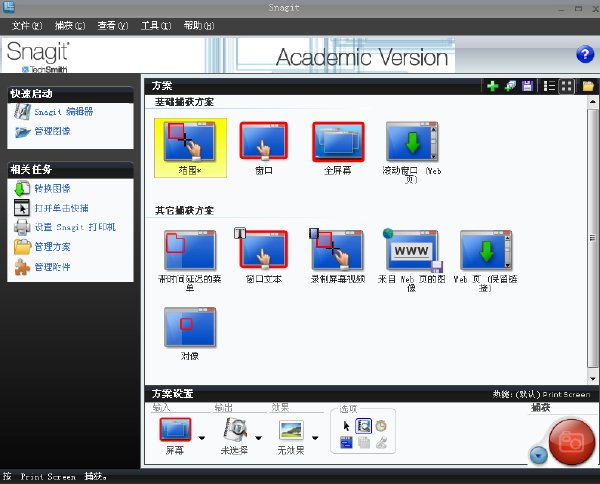
Task: Click the red capture button
Action: 572,442
